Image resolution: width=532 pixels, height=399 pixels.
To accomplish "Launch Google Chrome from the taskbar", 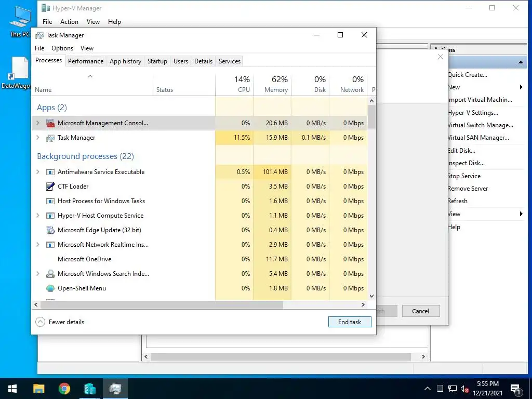I will tap(64, 389).
